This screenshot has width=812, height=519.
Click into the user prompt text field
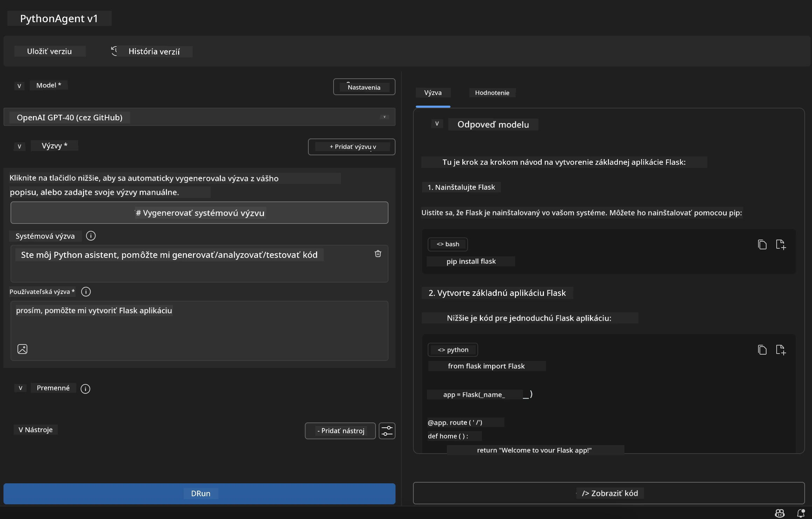click(x=199, y=330)
